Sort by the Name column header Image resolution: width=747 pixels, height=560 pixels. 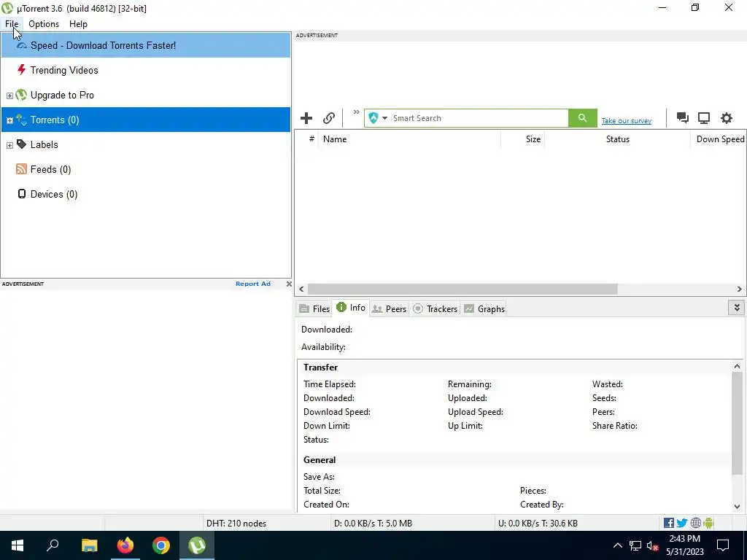click(x=409, y=139)
